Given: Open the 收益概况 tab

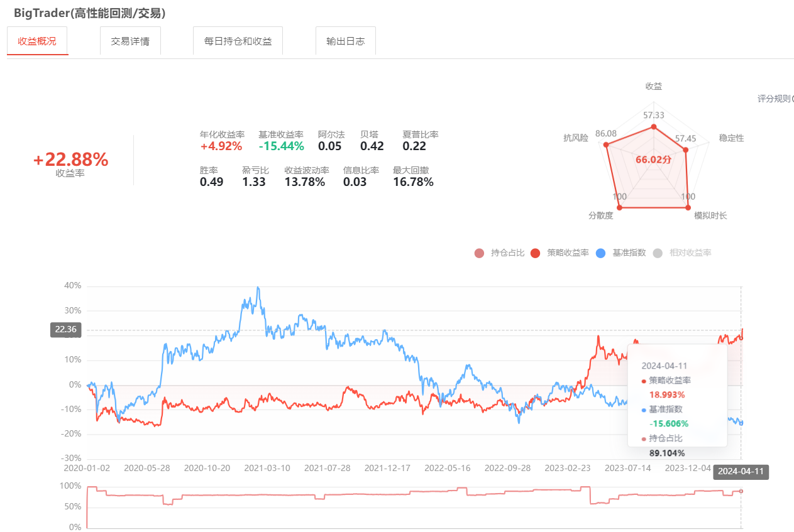Looking at the screenshot, I should pos(37,41).
